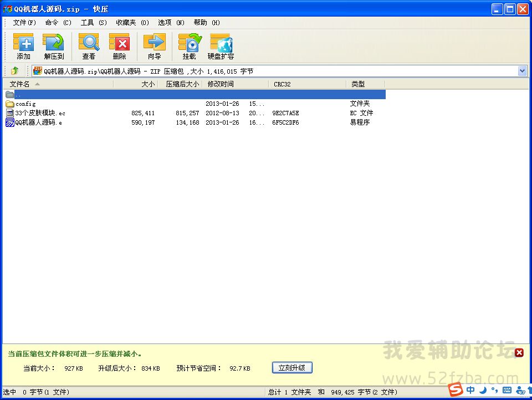This screenshot has width=532, height=400.
Task: Click the status bar selection info 选中 0 字节
Action: pos(36,392)
